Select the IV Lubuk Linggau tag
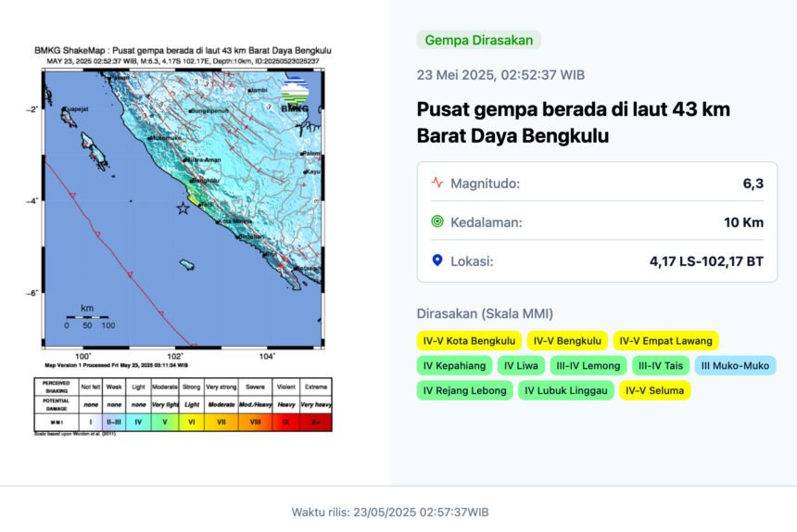The width and height of the screenshot is (797, 532). [565, 391]
